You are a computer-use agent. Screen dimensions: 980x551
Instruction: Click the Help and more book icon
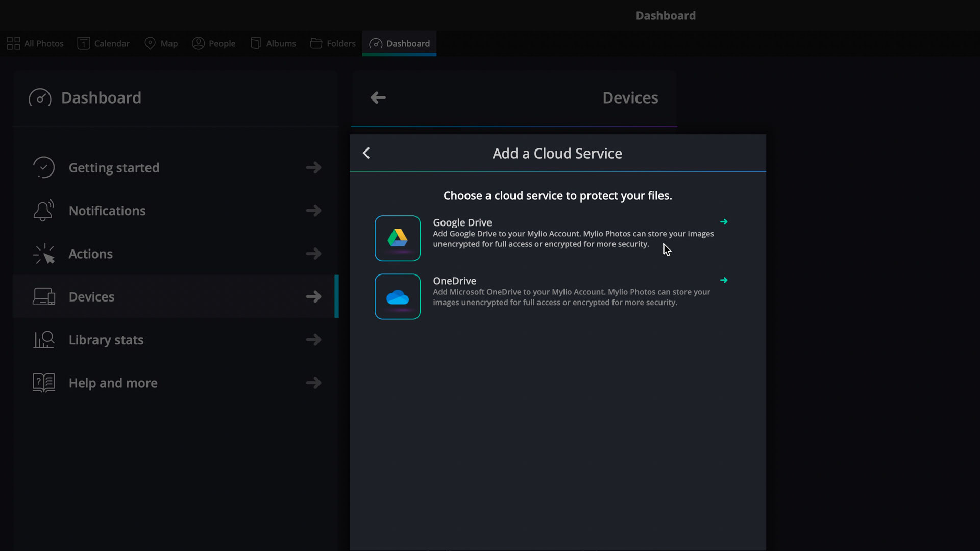[44, 383]
